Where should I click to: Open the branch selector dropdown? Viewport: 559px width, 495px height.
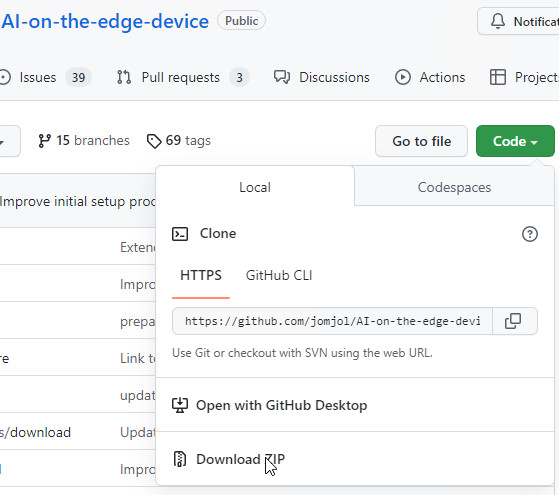pos(10,141)
